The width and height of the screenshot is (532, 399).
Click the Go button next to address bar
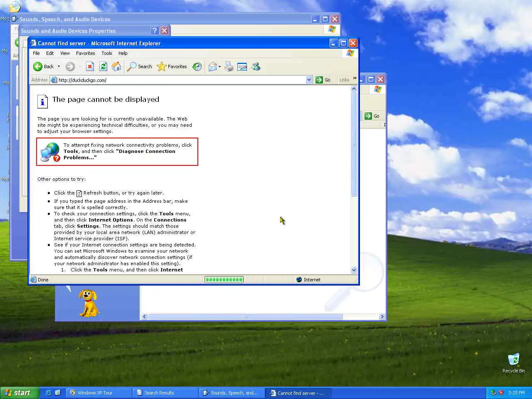pyautogui.click(x=323, y=80)
